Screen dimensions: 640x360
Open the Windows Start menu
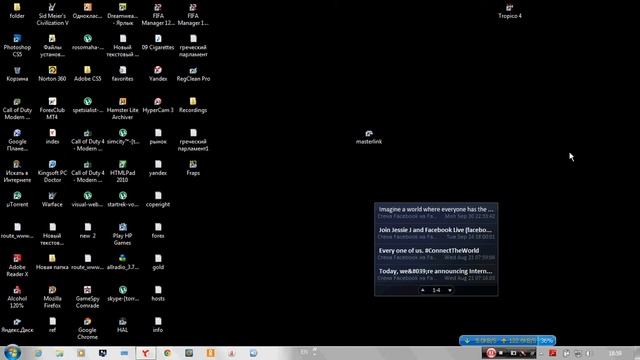click(x=12, y=353)
